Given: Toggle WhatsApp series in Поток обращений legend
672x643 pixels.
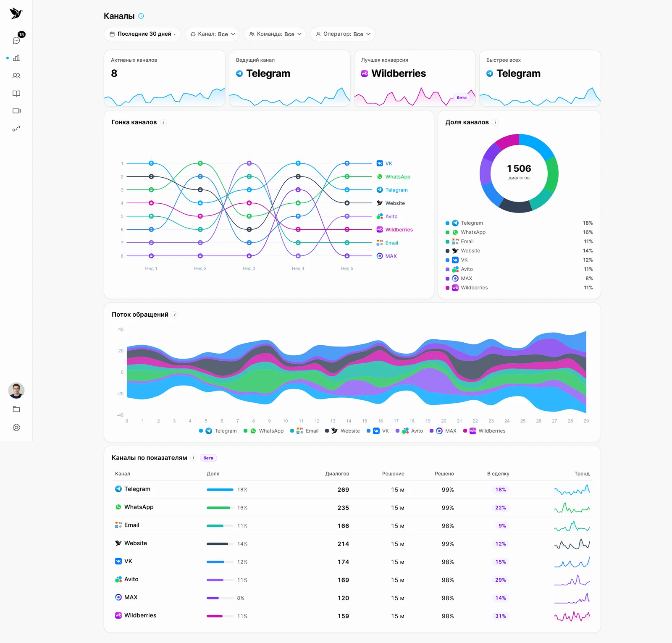Looking at the screenshot, I should click(264, 431).
